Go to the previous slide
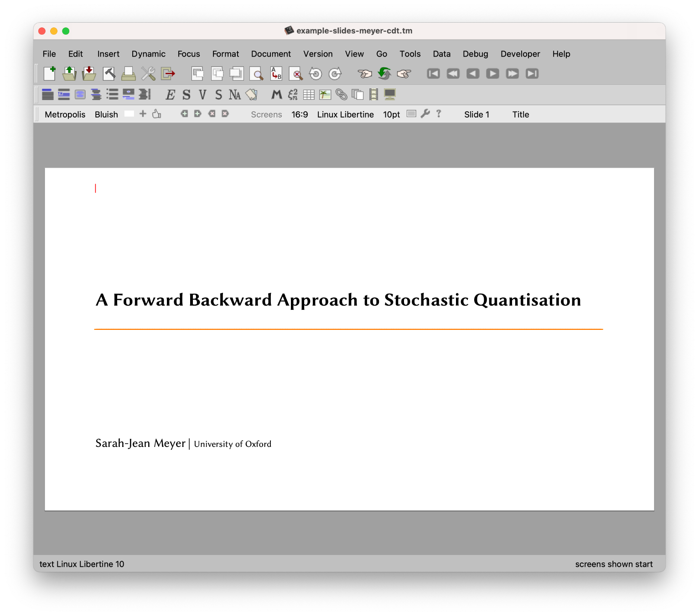 point(473,73)
